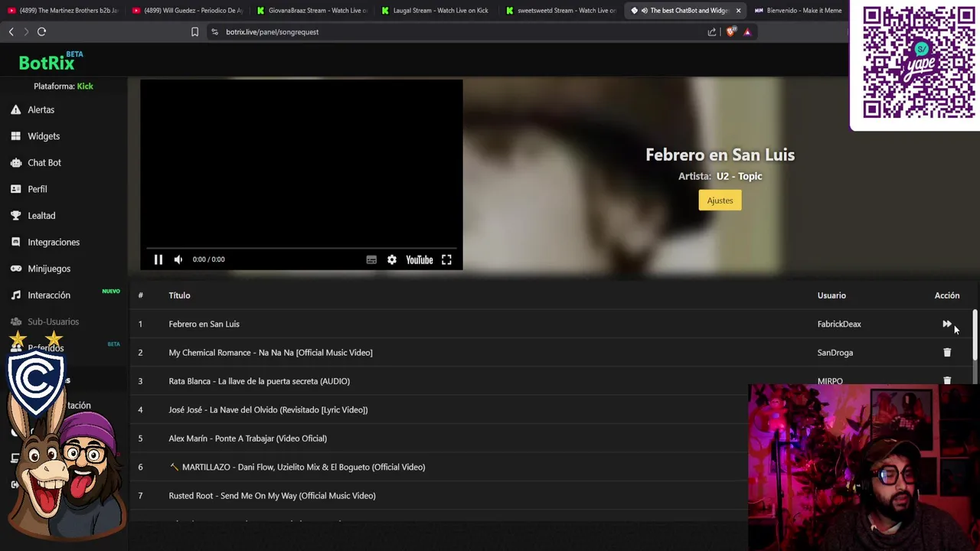Viewport: 980px width, 551px height.
Task: Close the BotRix ChatBot browser tab
Action: [738, 11]
